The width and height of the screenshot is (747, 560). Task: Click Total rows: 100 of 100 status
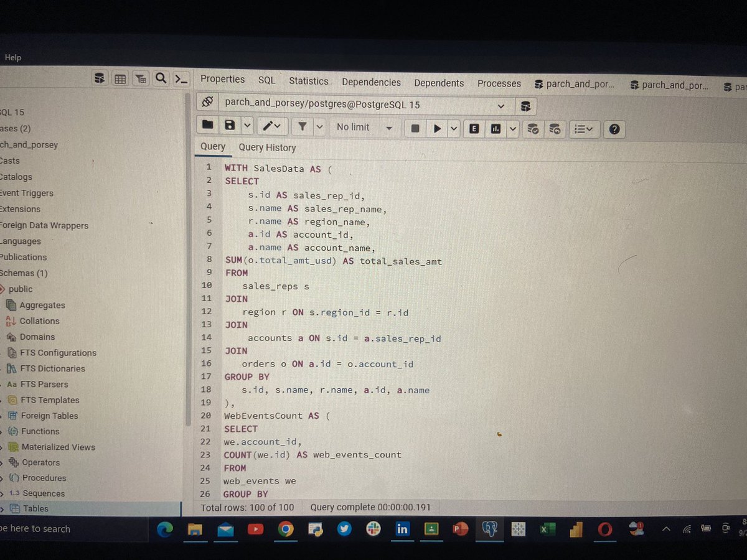(x=247, y=508)
